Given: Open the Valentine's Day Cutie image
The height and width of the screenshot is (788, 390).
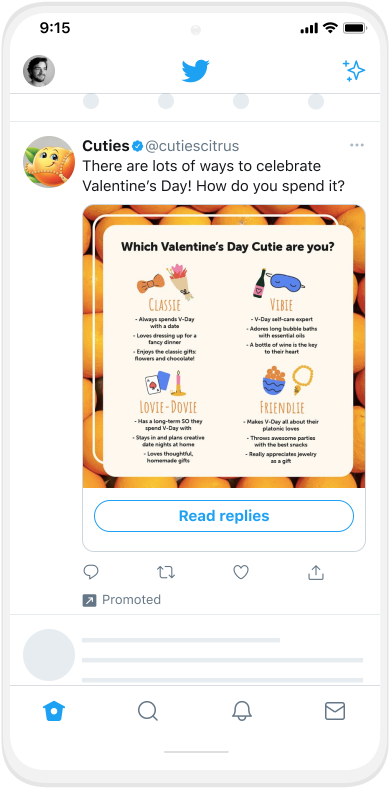Looking at the screenshot, I should 224,346.
